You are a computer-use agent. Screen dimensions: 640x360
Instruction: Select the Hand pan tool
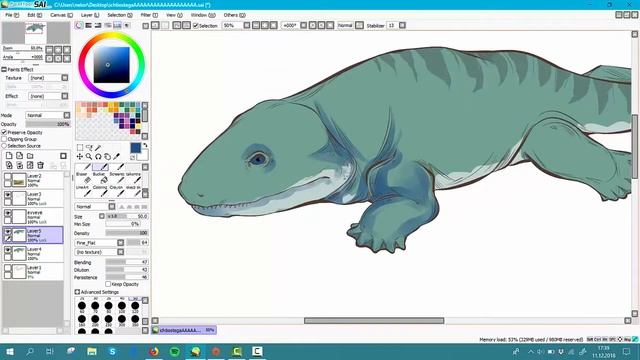[x=107, y=156]
